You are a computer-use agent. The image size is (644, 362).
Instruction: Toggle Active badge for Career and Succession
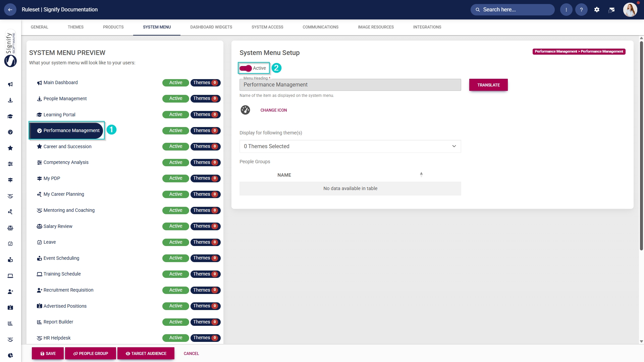click(176, 146)
